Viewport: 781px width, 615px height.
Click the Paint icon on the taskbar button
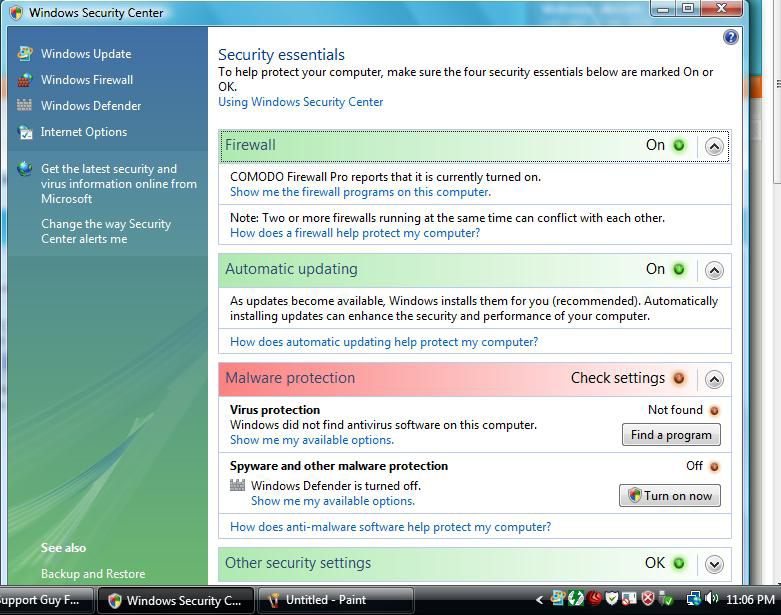273,600
